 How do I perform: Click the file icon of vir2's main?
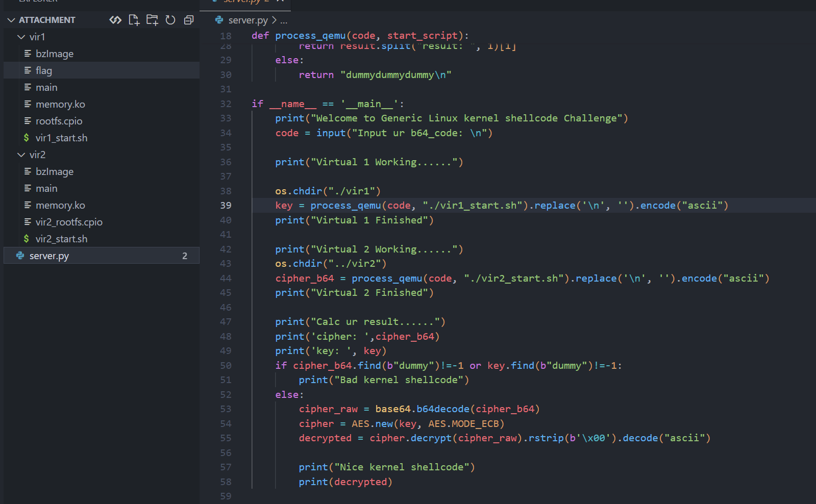pos(28,188)
